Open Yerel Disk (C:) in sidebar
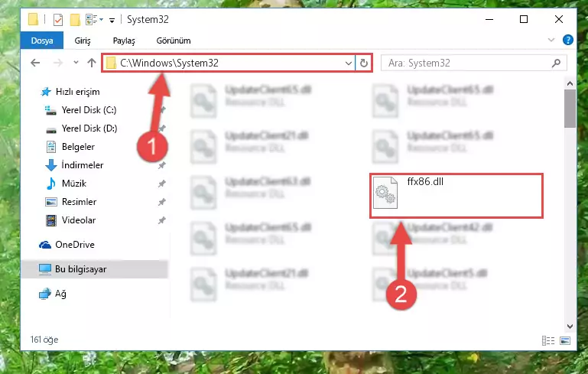 pos(89,110)
